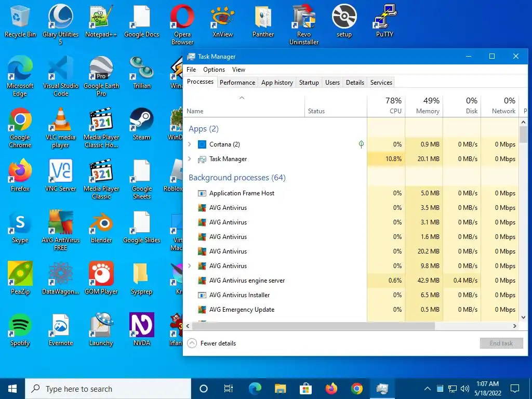Open the Windows Start menu

[12, 389]
